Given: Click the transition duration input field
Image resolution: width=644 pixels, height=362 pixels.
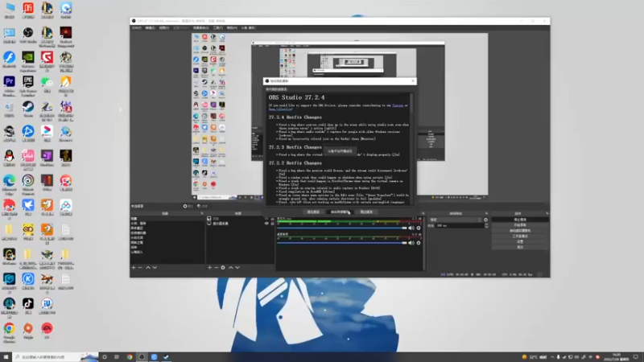Looking at the screenshot, I should [459, 226].
